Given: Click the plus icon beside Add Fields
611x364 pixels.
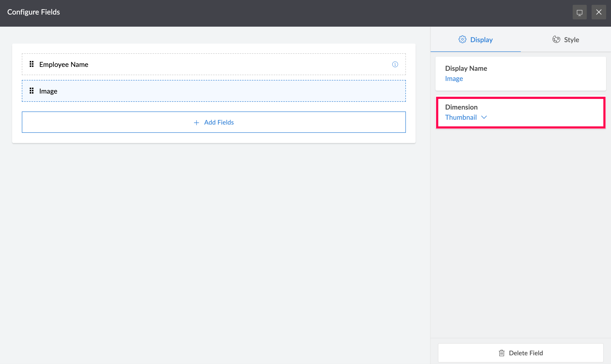Looking at the screenshot, I should pos(196,122).
